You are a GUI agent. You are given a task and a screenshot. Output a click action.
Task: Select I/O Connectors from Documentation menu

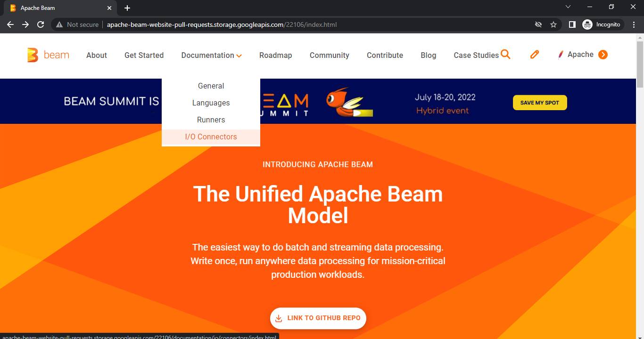click(x=211, y=137)
